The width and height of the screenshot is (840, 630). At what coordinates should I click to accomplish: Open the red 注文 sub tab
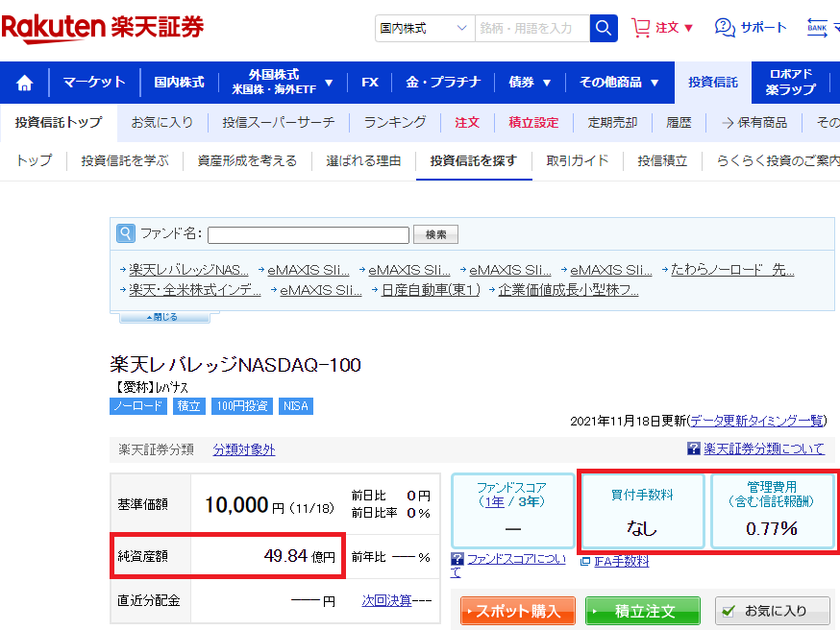[466, 123]
